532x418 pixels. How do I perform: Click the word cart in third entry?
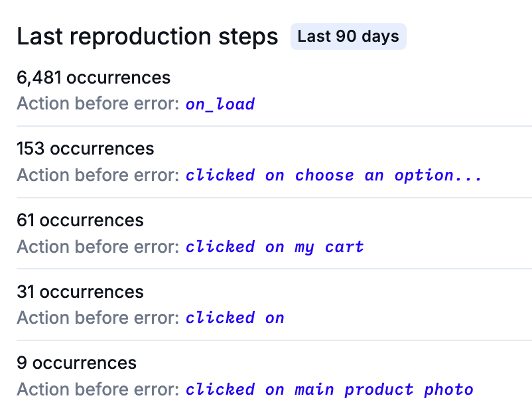pos(344,247)
